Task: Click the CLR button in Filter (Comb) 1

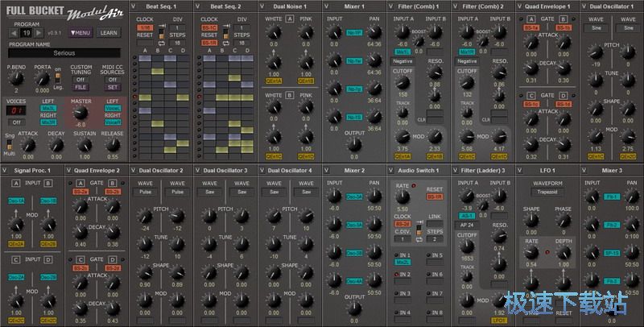Action: click(x=435, y=120)
